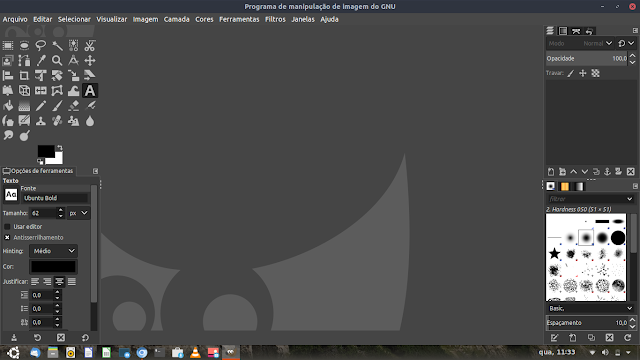The height and width of the screenshot is (360, 640).
Task: Select the Zoom magnifier tool
Action: 57,61
